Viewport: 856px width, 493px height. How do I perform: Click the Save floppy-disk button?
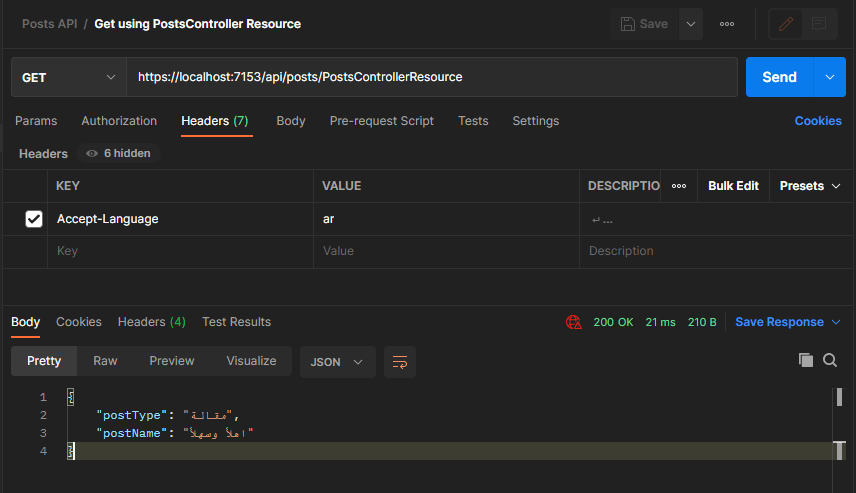point(644,24)
